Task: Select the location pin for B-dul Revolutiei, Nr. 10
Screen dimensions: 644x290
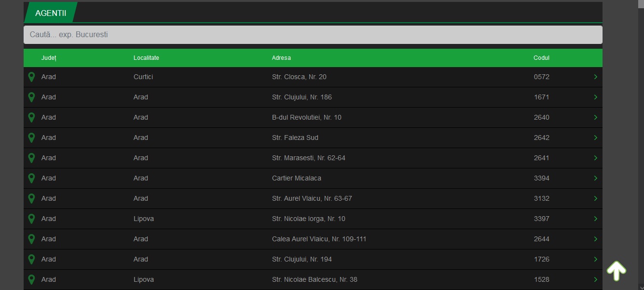Action: 31,117
